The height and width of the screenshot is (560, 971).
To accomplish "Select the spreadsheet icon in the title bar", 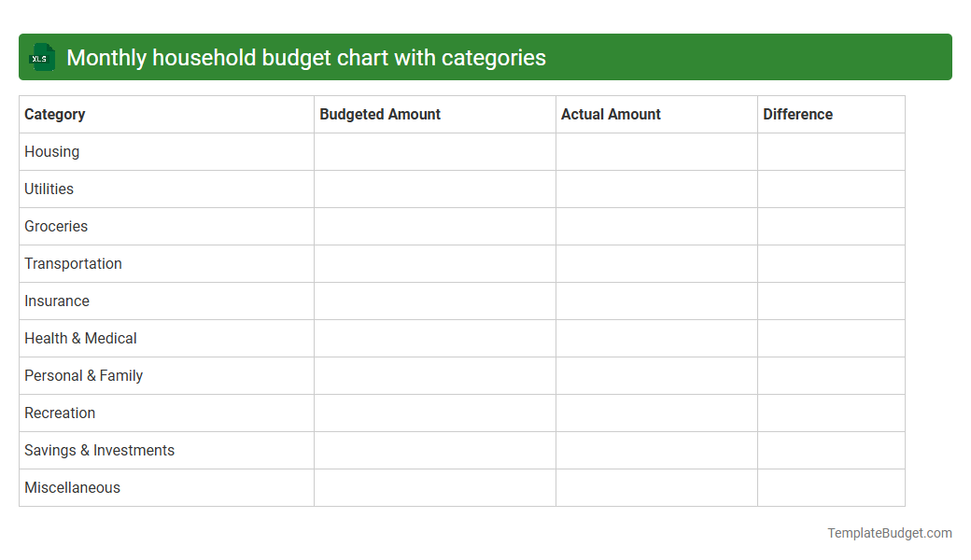I will [x=41, y=57].
